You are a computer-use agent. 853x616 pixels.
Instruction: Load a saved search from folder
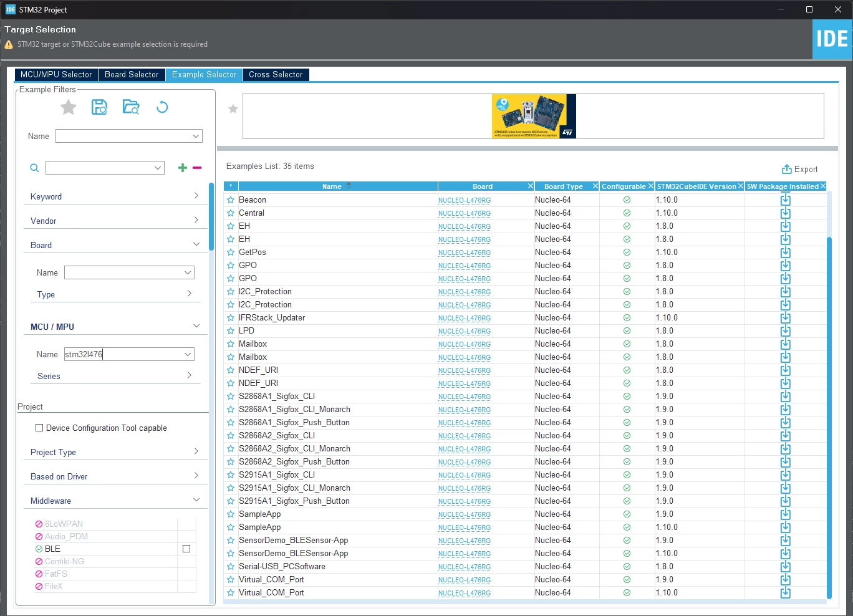point(131,107)
